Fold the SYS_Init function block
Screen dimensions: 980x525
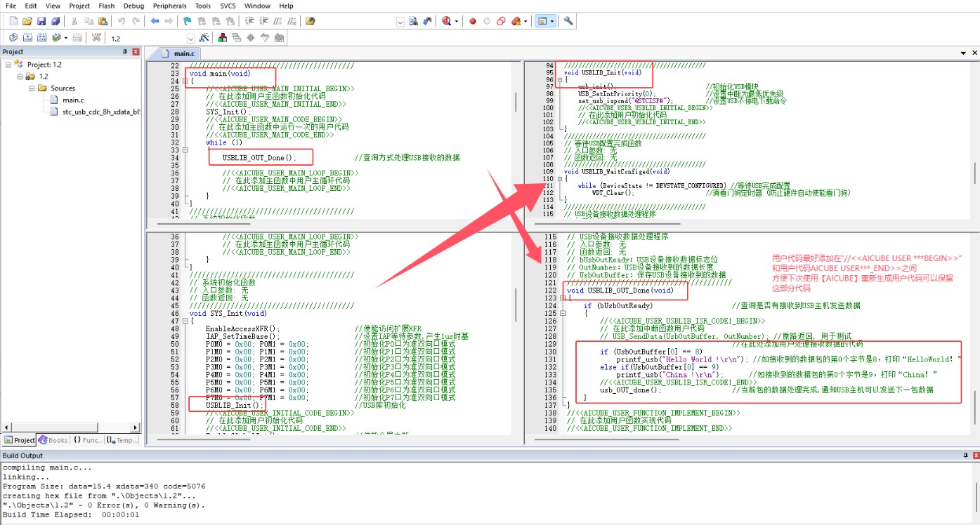(x=184, y=321)
